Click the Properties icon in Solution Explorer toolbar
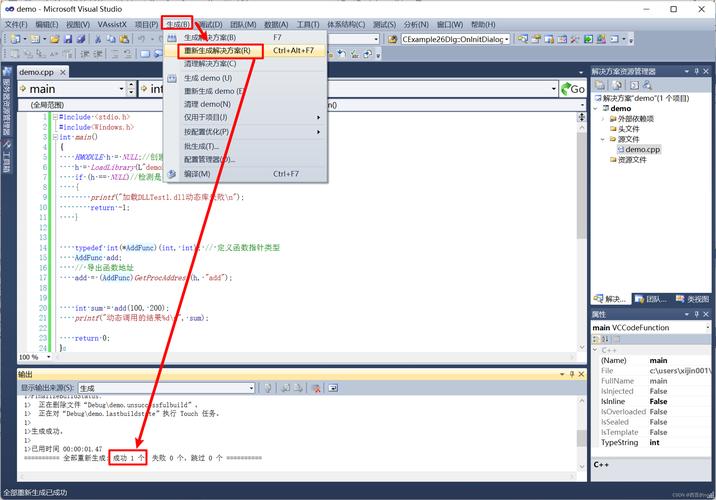Screen dimensions: 716x500 pyautogui.click(x=600, y=85)
